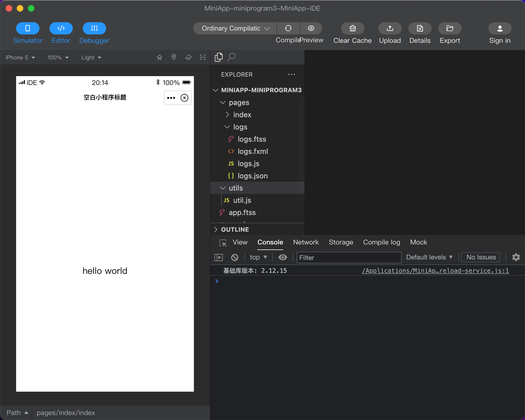
Task: Switch to the View tab
Action: coord(240,242)
